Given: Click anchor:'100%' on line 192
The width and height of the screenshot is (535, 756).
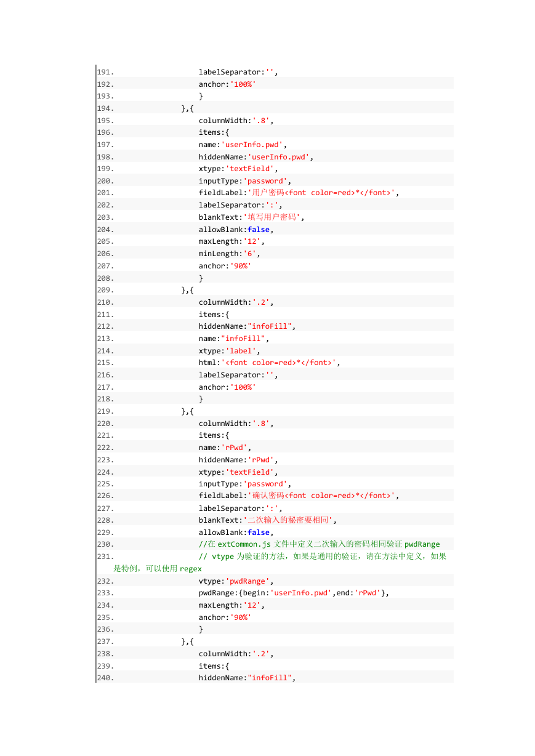Looking at the screenshot, I should (227, 84).
